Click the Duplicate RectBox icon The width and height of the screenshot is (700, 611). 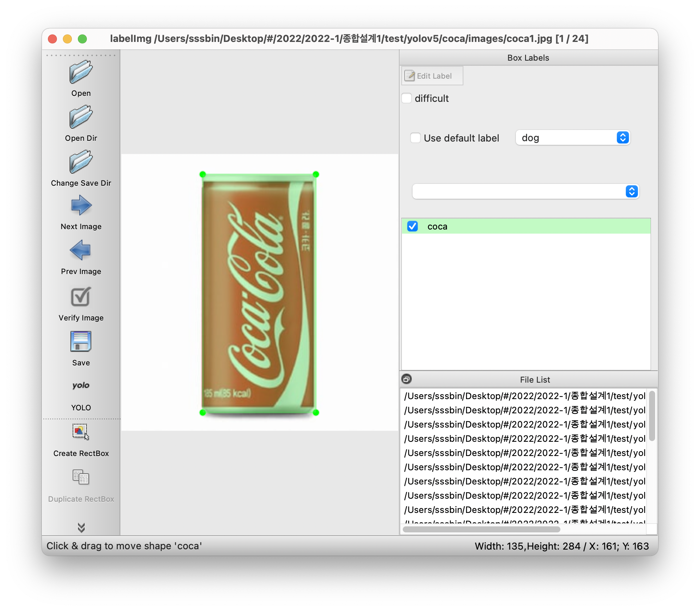coord(81,477)
